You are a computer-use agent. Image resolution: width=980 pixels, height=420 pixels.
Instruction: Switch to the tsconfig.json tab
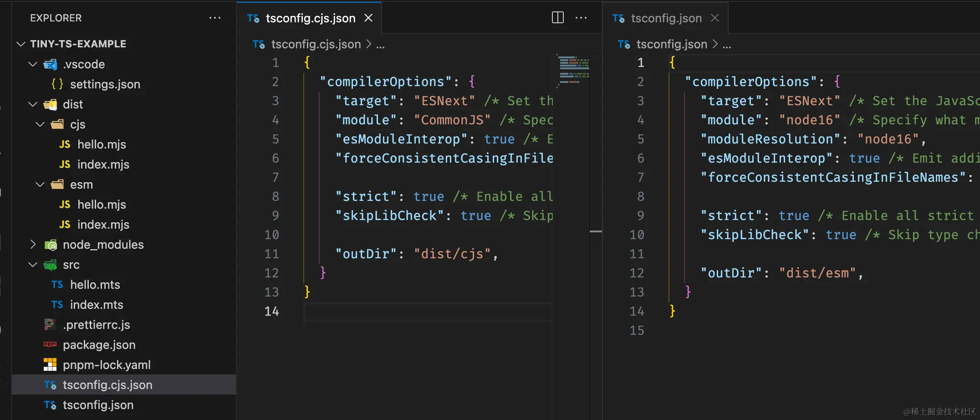point(666,18)
